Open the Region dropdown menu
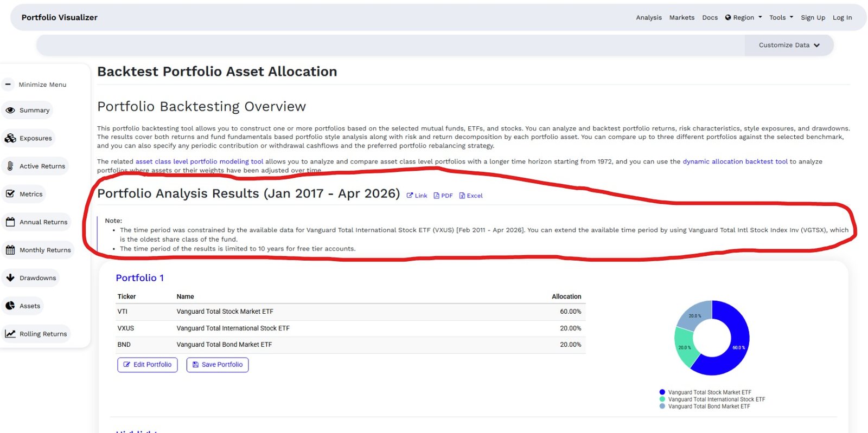Viewport: 868px width, 433px height. click(x=744, y=17)
